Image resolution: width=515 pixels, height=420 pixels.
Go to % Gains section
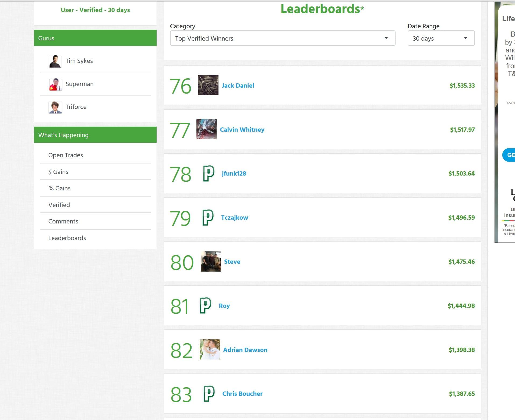click(59, 188)
